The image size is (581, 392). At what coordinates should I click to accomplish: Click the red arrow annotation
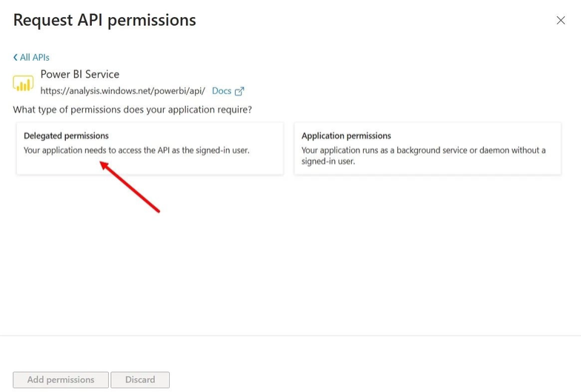(130, 187)
